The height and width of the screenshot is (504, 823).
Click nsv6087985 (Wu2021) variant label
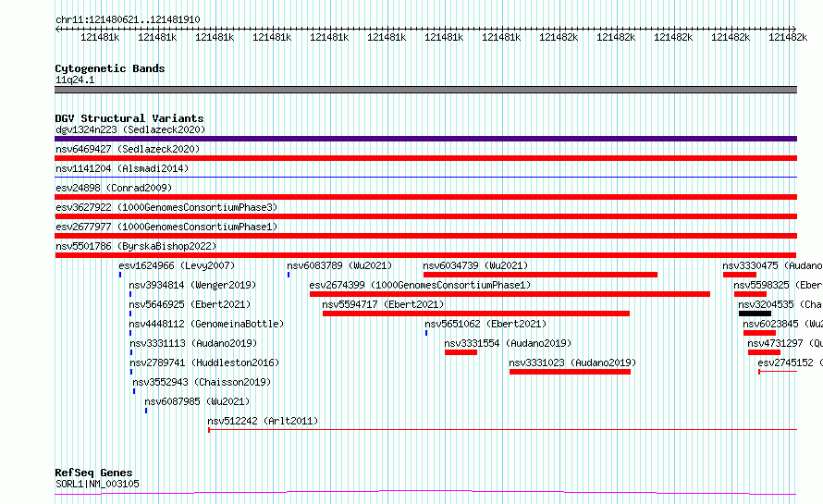pos(197,401)
